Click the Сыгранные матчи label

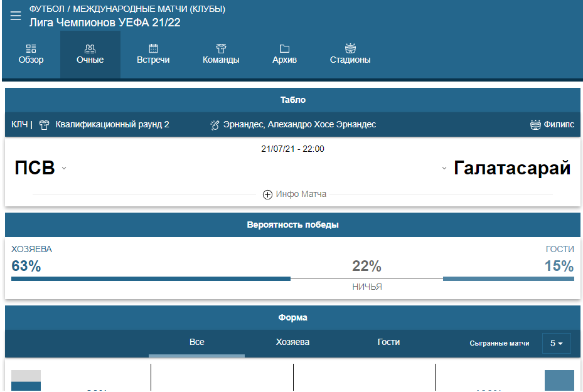[x=500, y=343]
